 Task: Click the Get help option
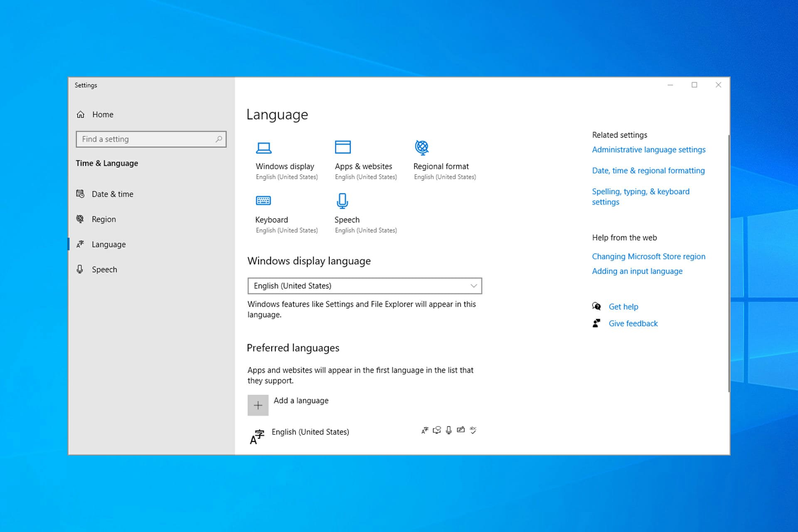[x=623, y=306]
